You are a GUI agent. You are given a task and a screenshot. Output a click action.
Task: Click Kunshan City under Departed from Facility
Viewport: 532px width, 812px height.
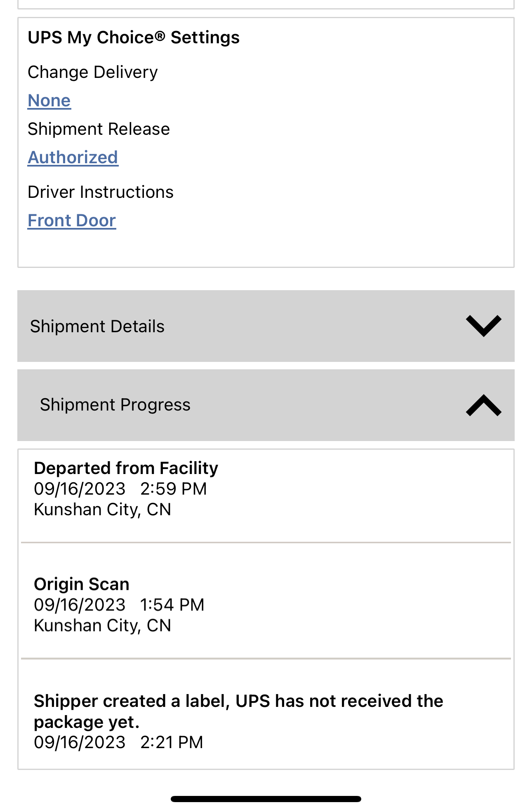pos(102,509)
